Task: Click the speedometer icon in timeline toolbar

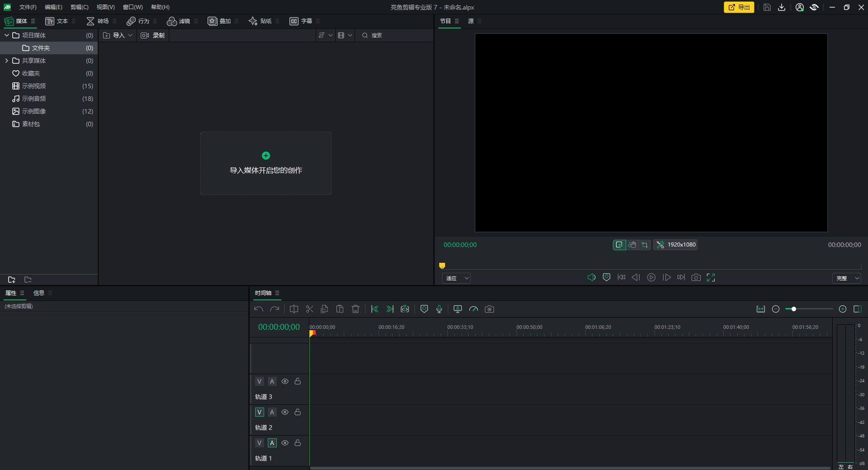Action: tap(474, 309)
